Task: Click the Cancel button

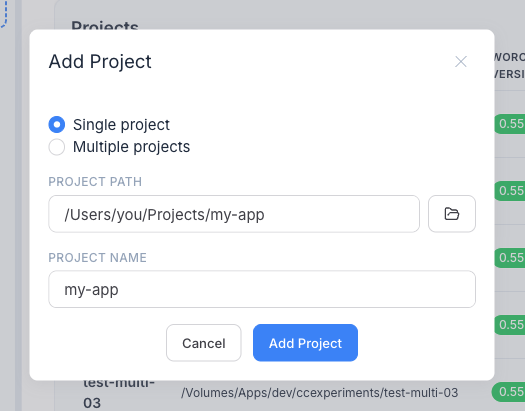Action: click(204, 343)
